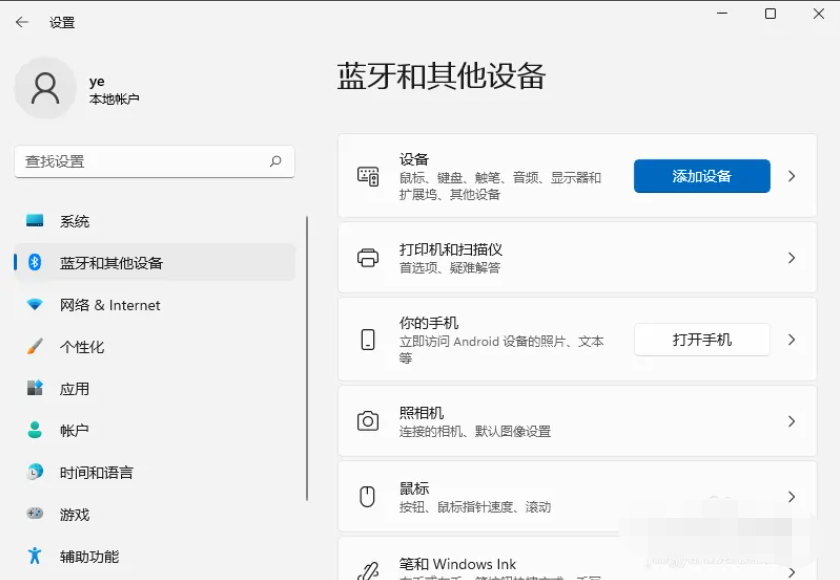Click the 查找设置 search field

[140, 161]
